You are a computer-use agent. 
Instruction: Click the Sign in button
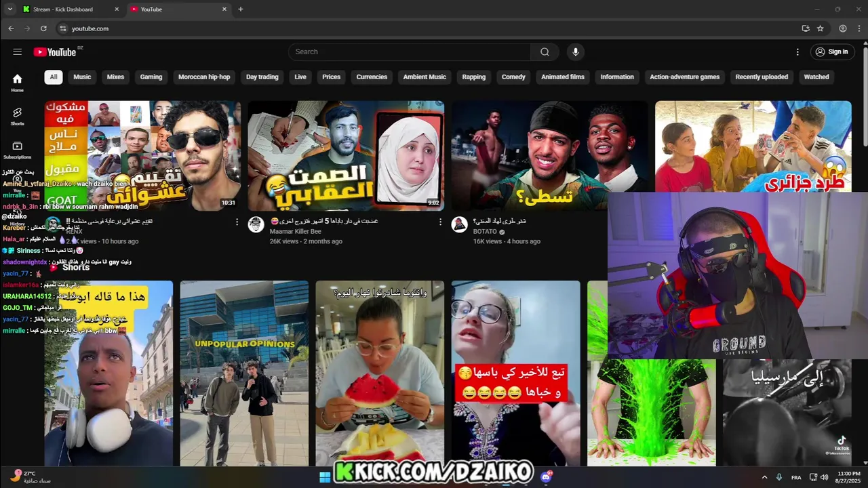(x=832, y=52)
